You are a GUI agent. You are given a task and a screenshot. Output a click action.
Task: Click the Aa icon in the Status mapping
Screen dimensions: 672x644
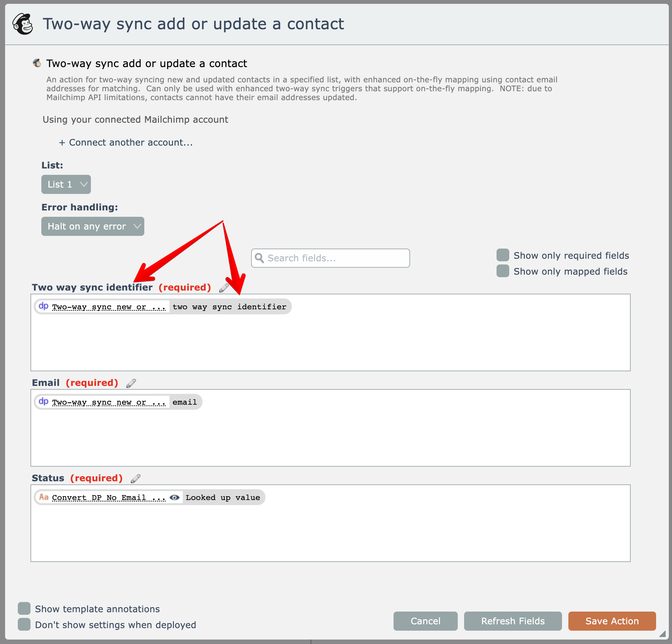[44, 497]
